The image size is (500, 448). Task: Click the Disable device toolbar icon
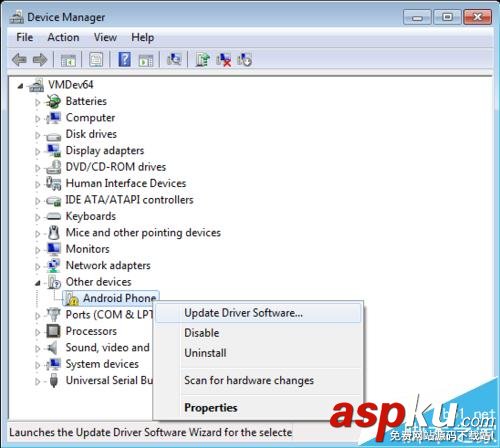[x=244, y=60]
